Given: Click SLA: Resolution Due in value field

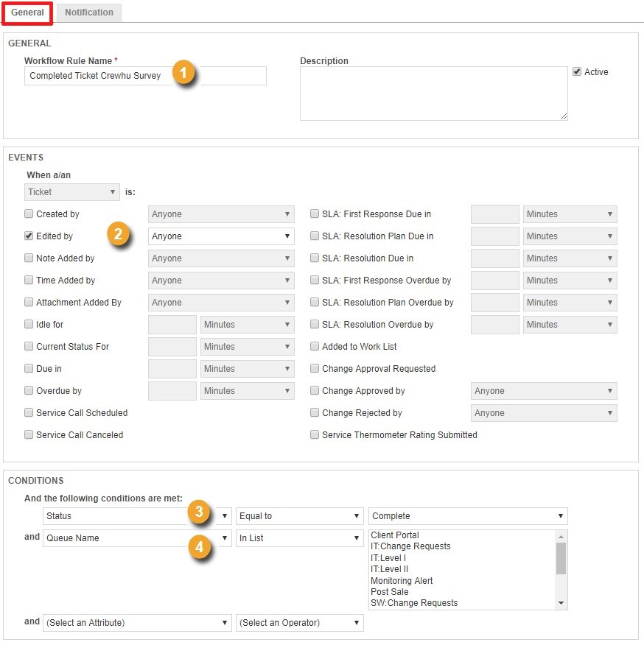Looking at the screenshot, I should [x=495, y=258].
